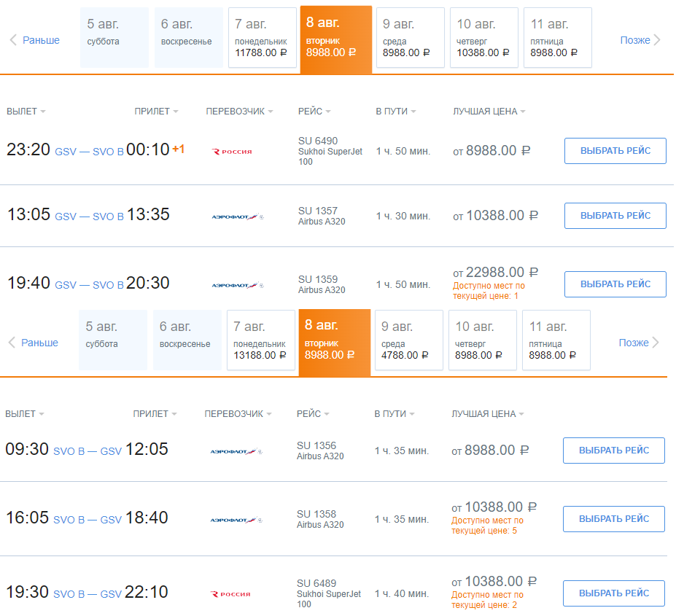Click the Aeroflot logo for flight SU 1359
Screen dimensions: 676x616
point(238,285)
